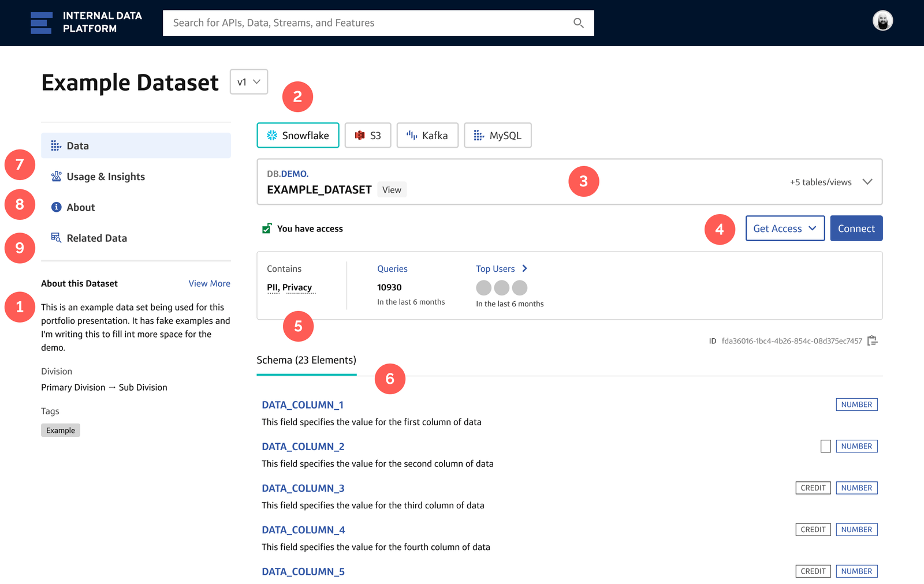Click CREDIT tag on DATA_COLUMN_5
924x584 pixels.
(813, 571)
